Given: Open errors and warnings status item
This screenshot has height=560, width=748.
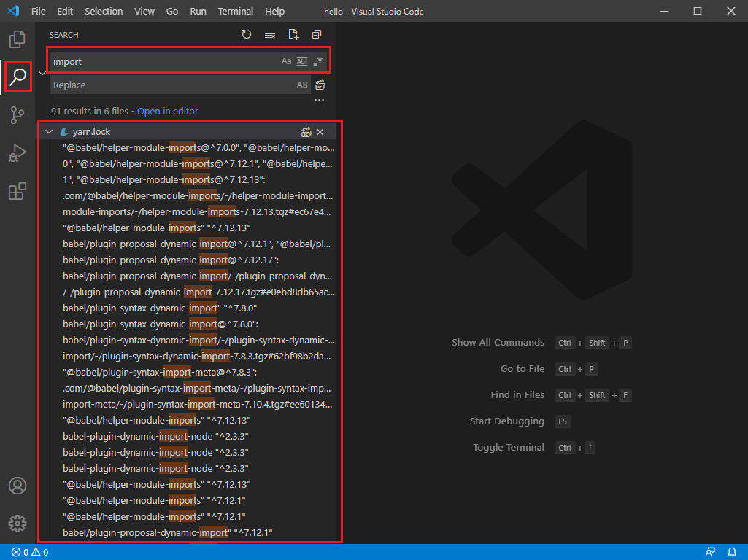Looking at the screenshot, I should tap(30, 553).
